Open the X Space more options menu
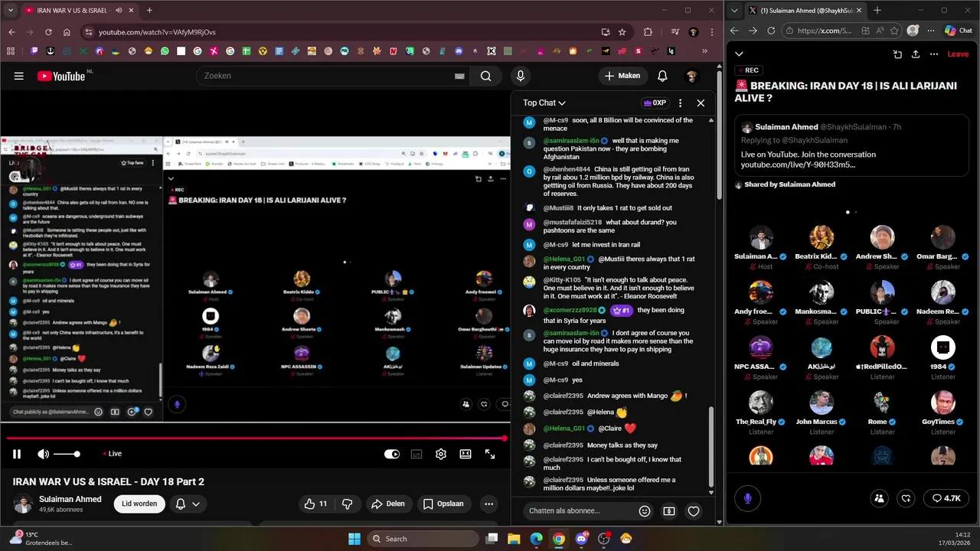This screenshot has width=980, height=551. coord(934,54)
